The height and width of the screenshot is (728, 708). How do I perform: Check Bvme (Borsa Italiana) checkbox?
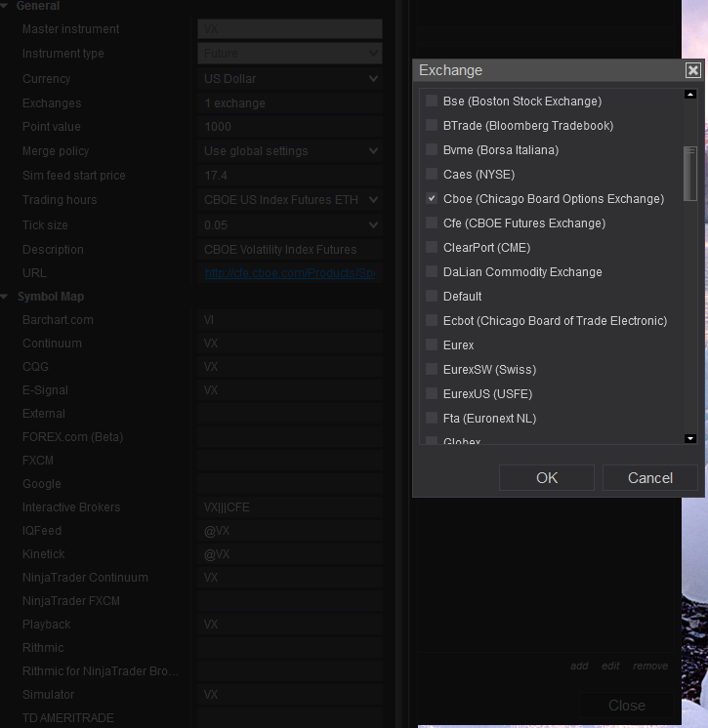pyautogui.click(x=432, y=149)
